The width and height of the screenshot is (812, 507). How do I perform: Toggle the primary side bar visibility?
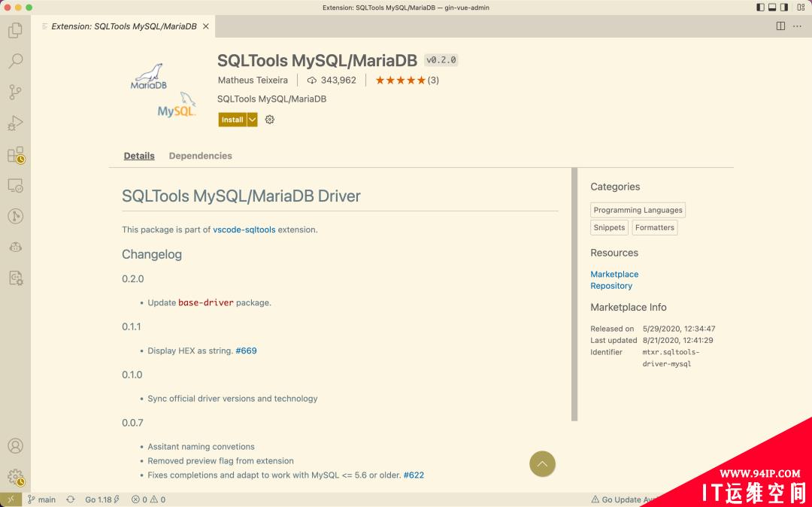[760, 8]
